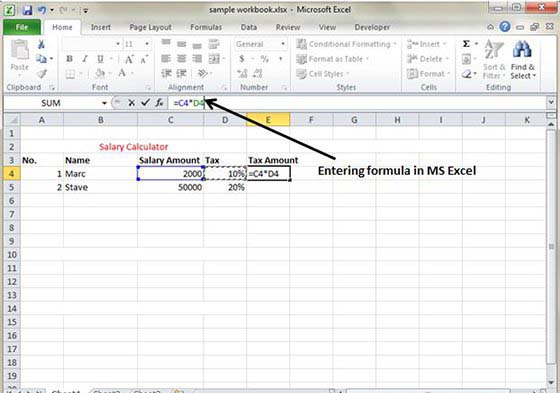Click the Borders icon

(x=70, y=74)
